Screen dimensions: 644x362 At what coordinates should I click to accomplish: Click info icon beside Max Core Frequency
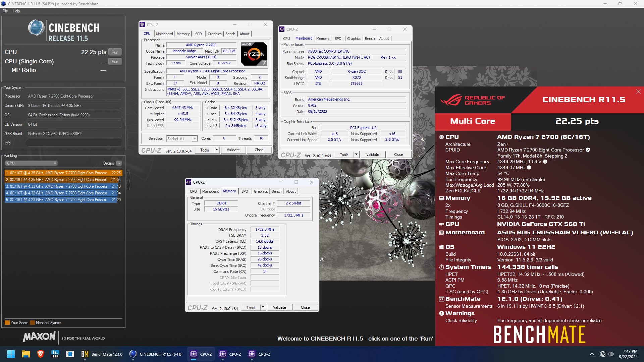[545, 162]
